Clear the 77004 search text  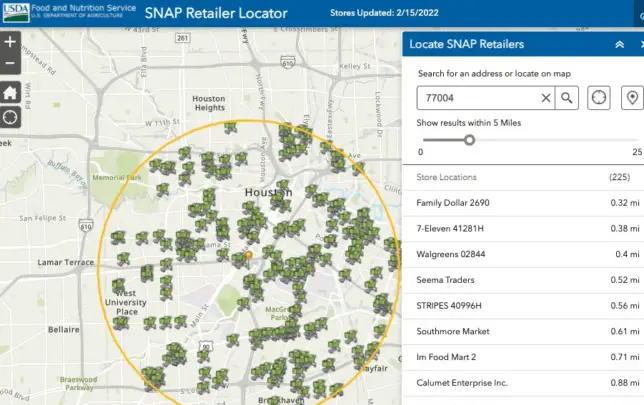(545, 98)
